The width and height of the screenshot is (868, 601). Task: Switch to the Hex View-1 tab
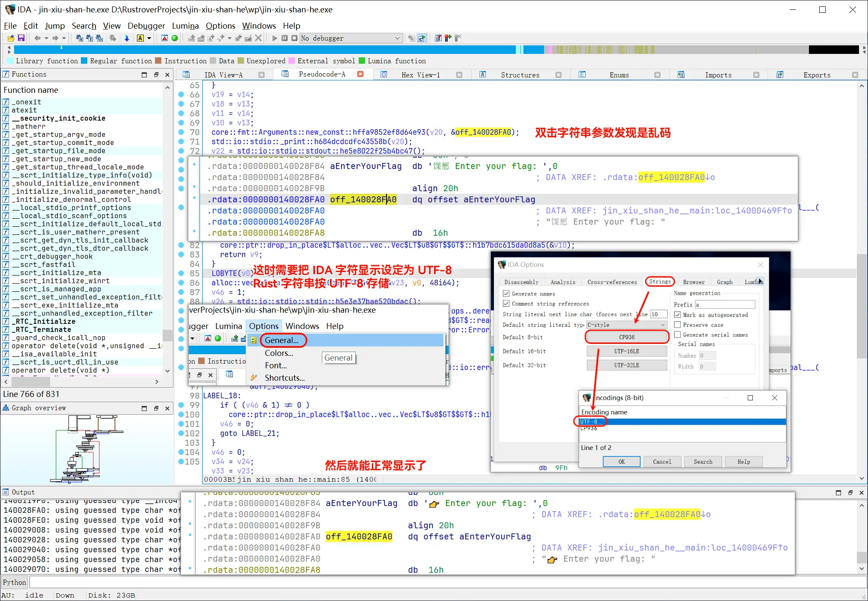coord(420,75)
